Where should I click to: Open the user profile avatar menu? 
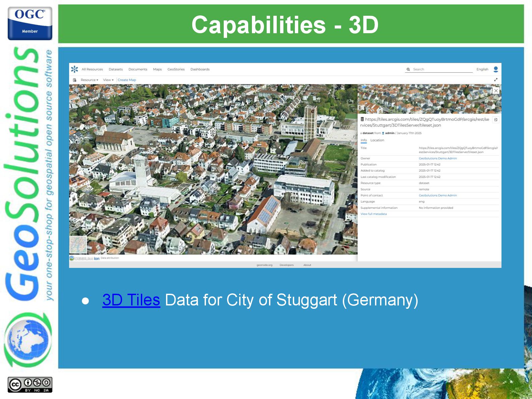coord(496,69)
